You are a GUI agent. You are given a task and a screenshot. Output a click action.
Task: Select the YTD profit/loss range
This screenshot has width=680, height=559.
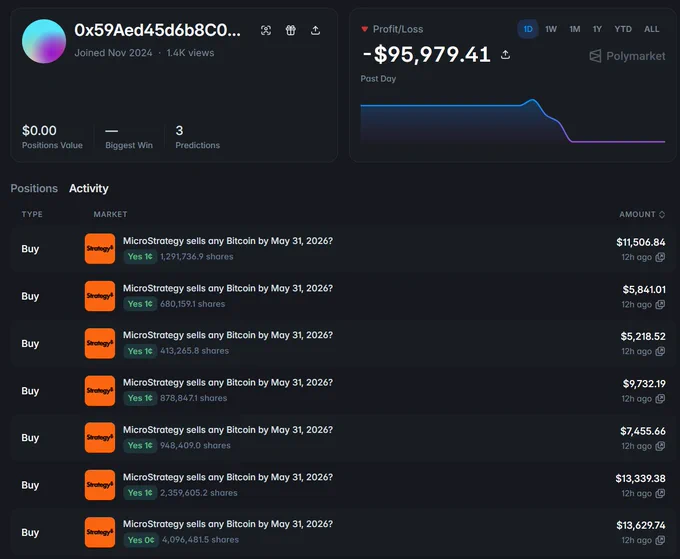(x=623, y=29)
